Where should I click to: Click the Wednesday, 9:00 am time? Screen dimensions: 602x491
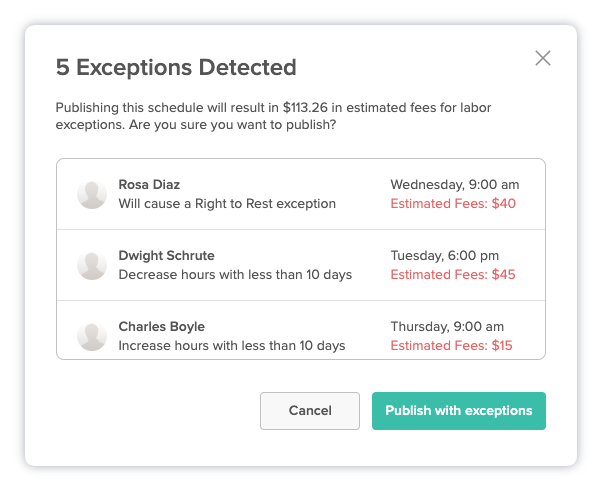click(455, 185)
